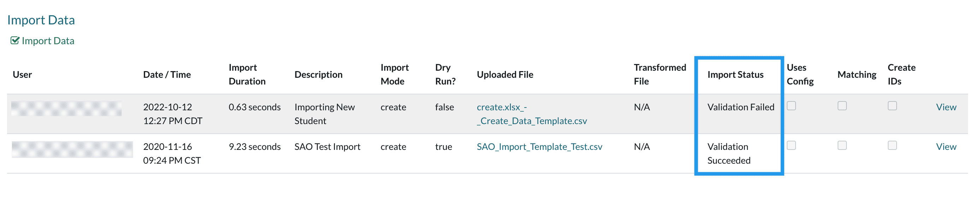The image size is (980, 216).
Task: Select the Validation Succeeded status cell
Action: click(728, 153)
